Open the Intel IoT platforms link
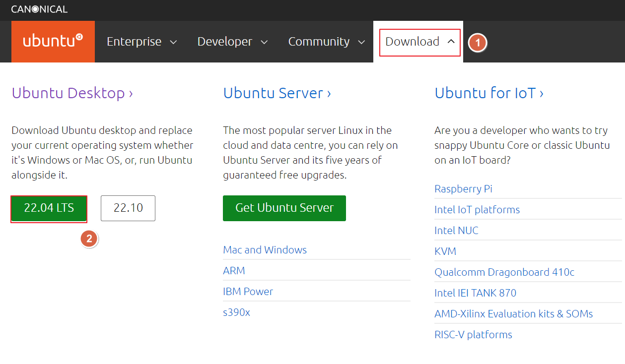The image size is (625, 364). [477, 210]
